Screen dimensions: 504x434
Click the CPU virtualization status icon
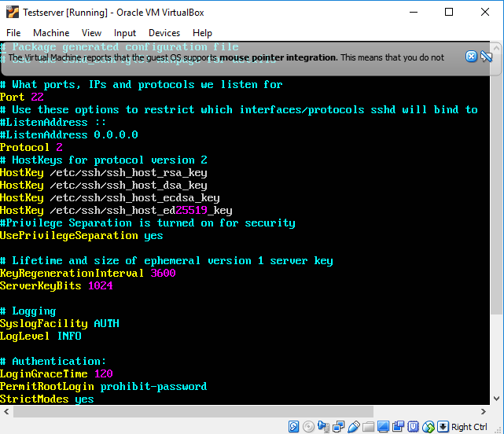pos(413,427)
